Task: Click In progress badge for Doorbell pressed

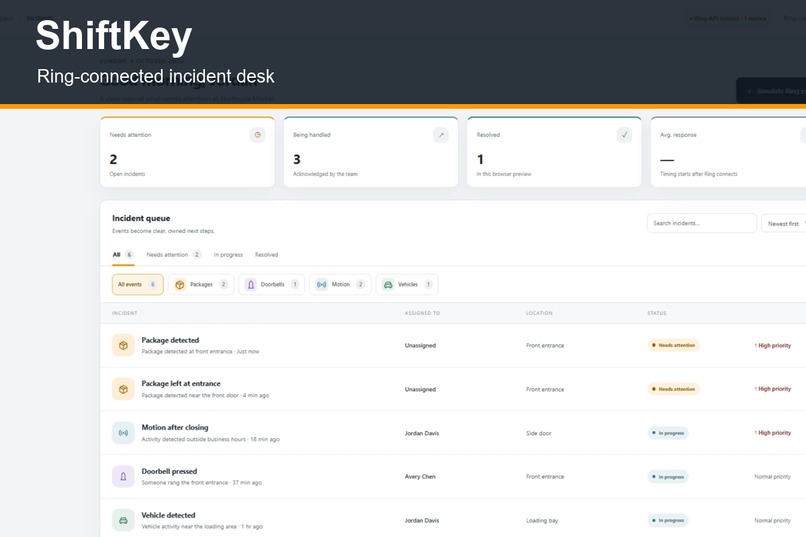Action: pyautogui.click(x=668, y=477)
